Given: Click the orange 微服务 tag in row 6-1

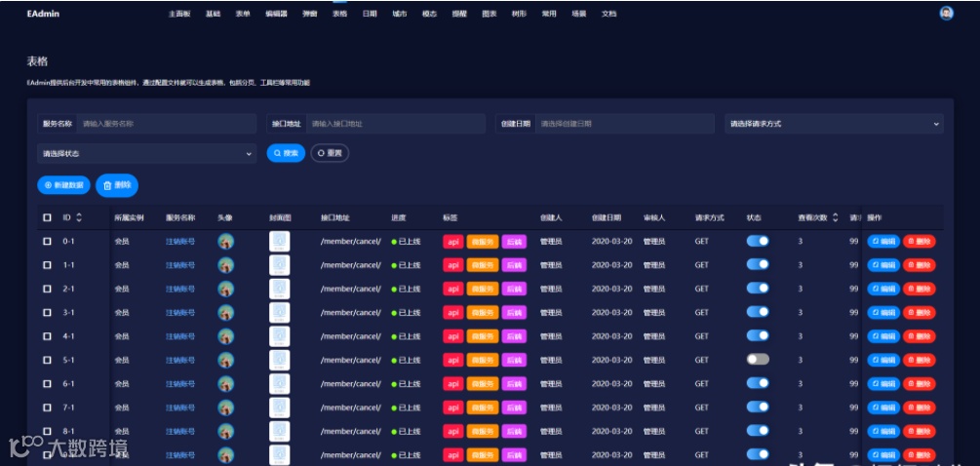Looking at the screenshot, I should tap(483, 383).
